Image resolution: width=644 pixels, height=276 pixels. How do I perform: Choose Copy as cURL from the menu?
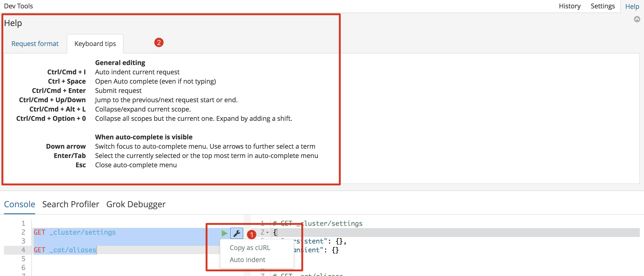click(x=250, y=247)
